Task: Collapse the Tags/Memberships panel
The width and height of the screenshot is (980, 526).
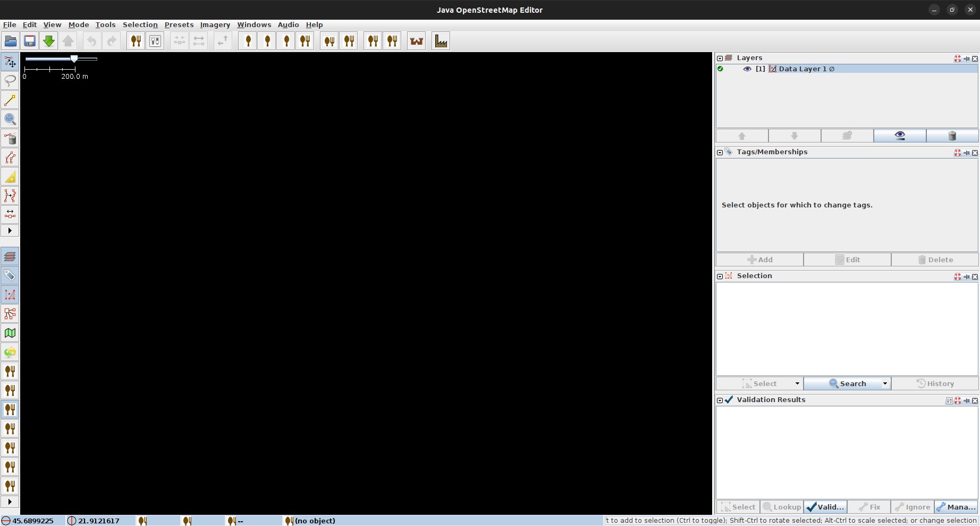Action: 720,153
